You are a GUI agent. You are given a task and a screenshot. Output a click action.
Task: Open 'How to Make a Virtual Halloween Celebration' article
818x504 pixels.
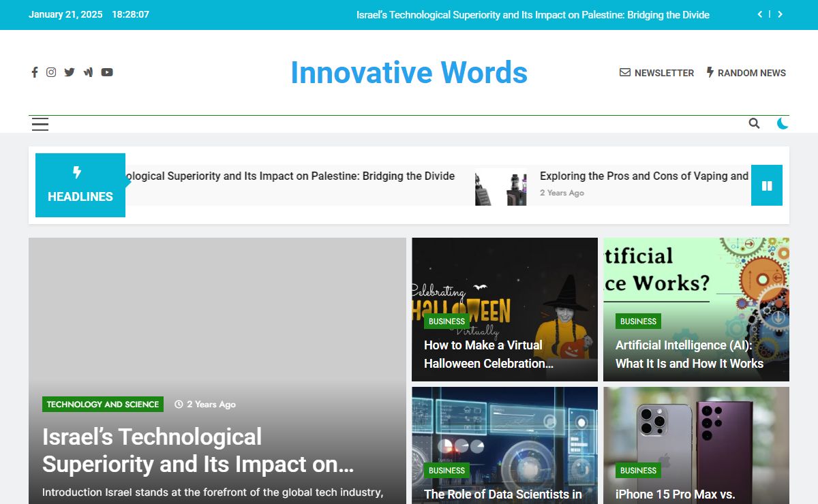tap(489, 354)
